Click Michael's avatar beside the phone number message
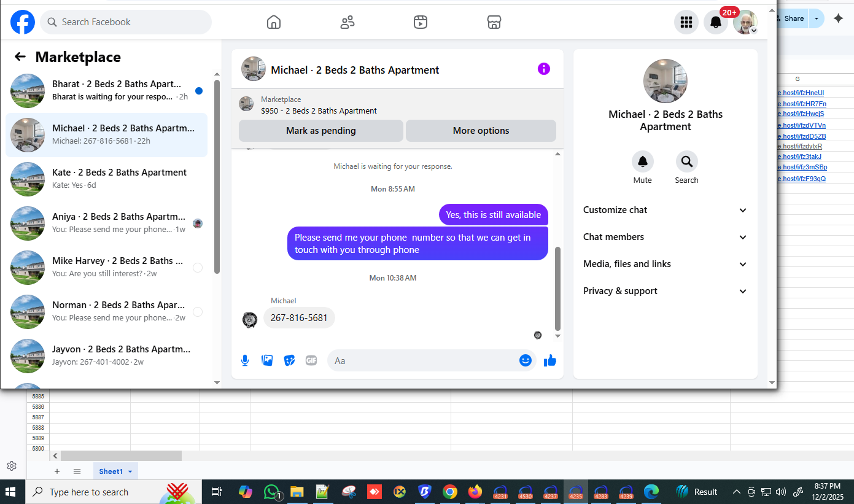The width and height of the screenshot is (854, 504). (250, 319)
